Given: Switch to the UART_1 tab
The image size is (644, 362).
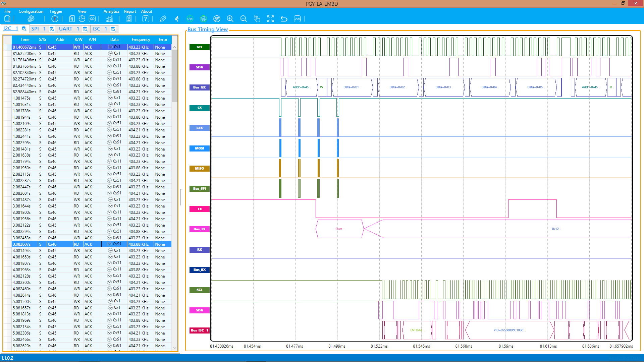Looking at the screenshot, I should coord(69,29).
